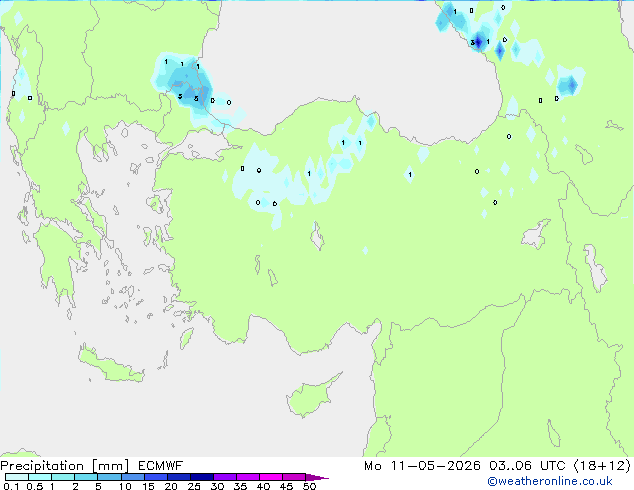Click the 20–25 mm legend swatch
634x490 pixels.
[179, 477]
